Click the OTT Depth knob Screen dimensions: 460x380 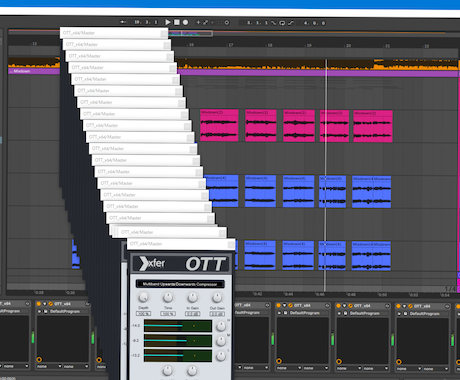143,297
